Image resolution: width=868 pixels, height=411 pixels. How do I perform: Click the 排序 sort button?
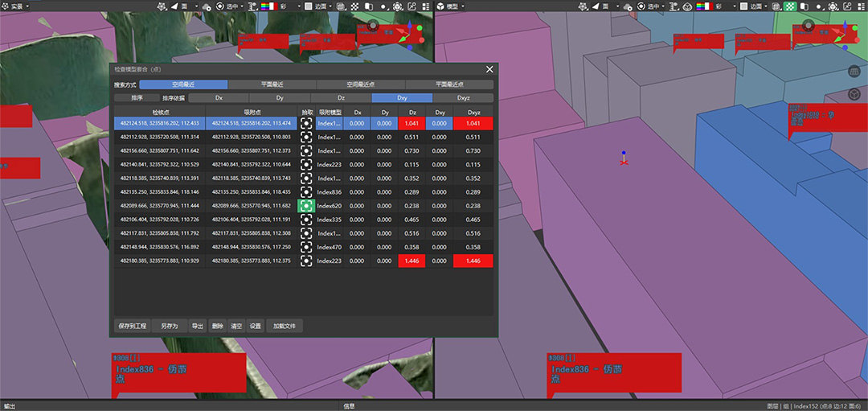pyautogui.click(x=137, y=98)
